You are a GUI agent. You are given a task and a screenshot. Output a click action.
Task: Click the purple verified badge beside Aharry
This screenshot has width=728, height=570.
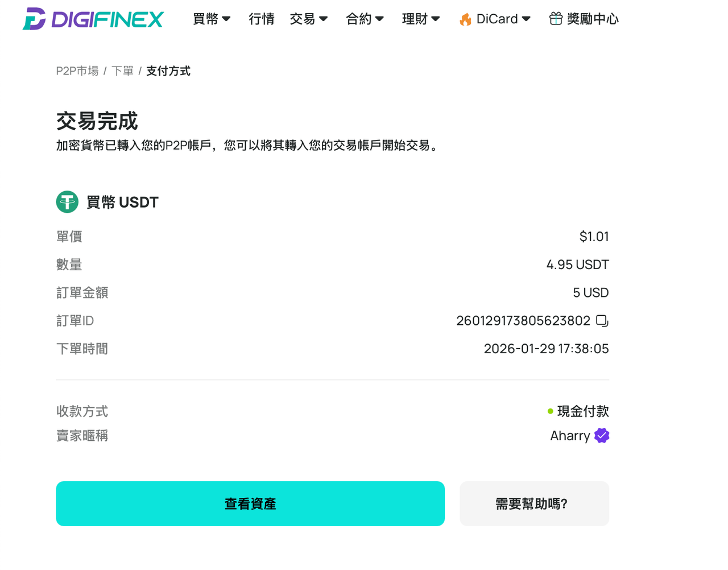pyautogui.click(x=602, y=436)
